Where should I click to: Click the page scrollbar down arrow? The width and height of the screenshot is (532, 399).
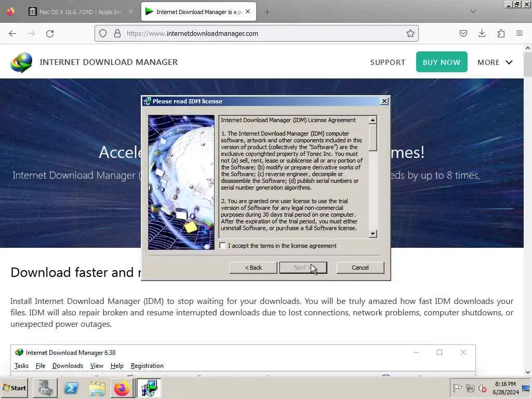528,372
